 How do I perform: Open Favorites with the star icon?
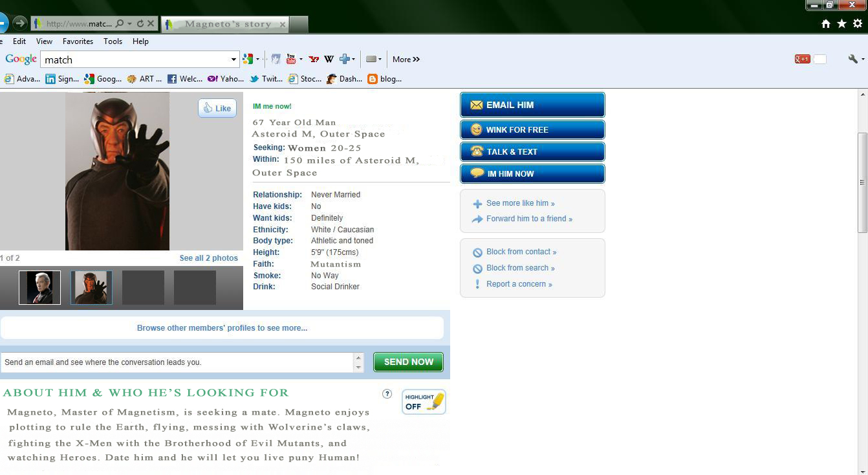(841, 23)
